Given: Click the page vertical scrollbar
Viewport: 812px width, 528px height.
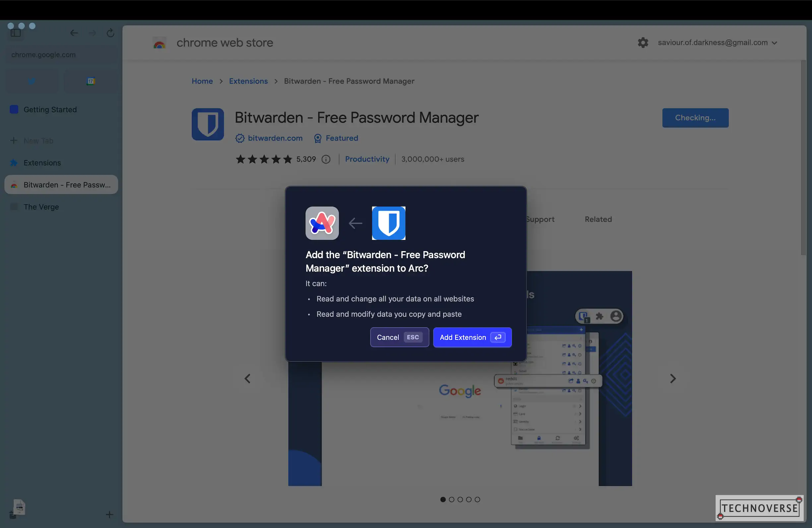Looking at the screenshot, I should pos(803,158).
